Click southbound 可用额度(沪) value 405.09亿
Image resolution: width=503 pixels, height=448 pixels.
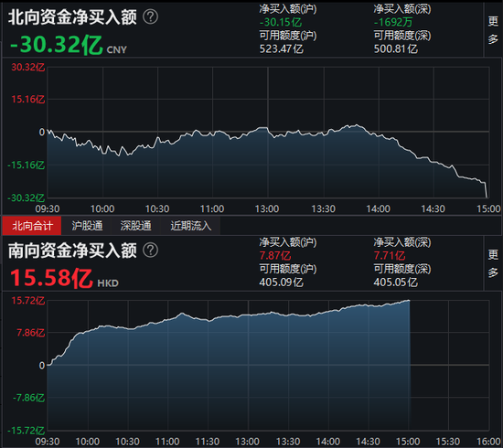point(281,283)
